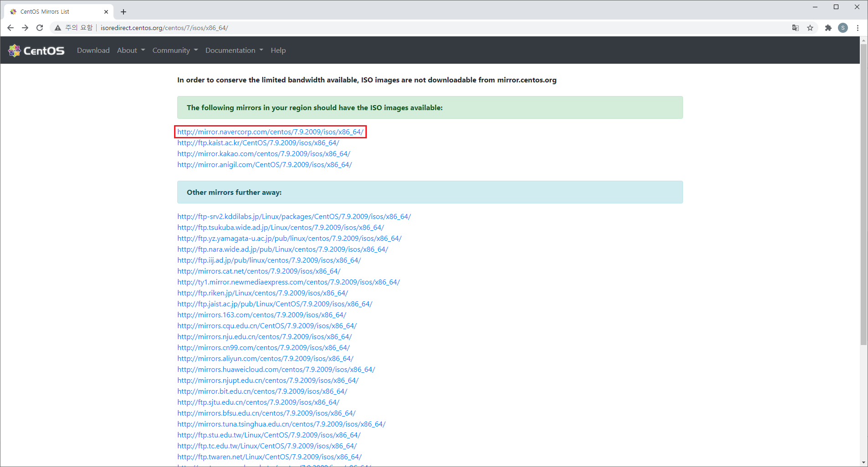Open the ftp.stu.edu.tw mirror link
The image size is (868, 467).
click(269, 435)
